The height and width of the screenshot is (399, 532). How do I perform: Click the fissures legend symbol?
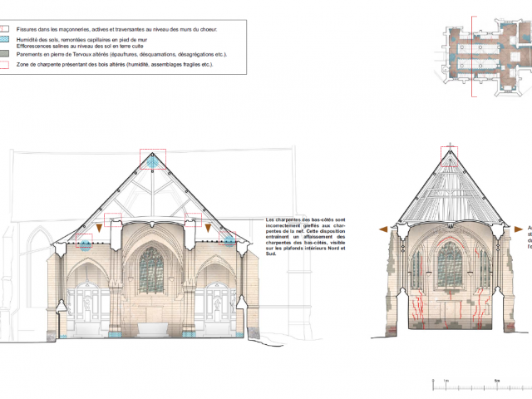pos(7,29)
